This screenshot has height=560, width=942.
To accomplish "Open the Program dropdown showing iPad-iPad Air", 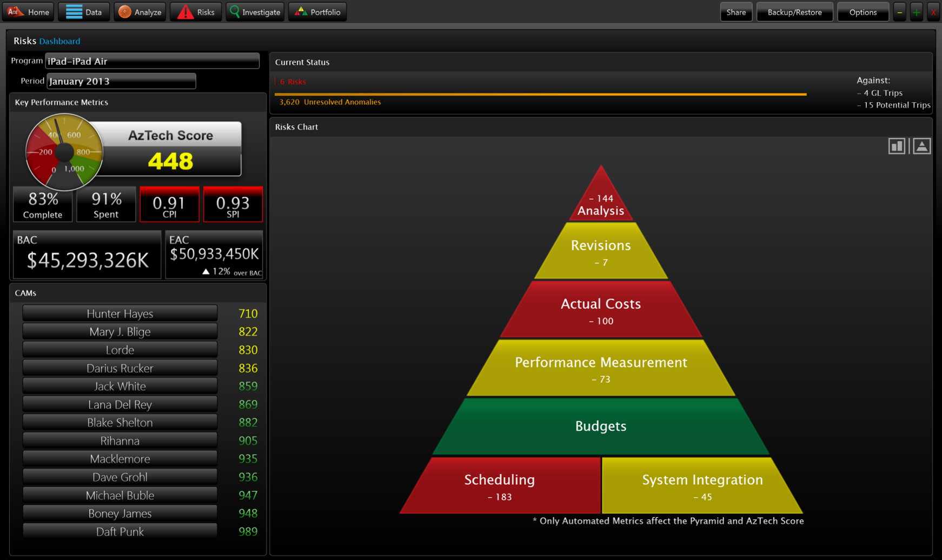I will click(152, 61).
